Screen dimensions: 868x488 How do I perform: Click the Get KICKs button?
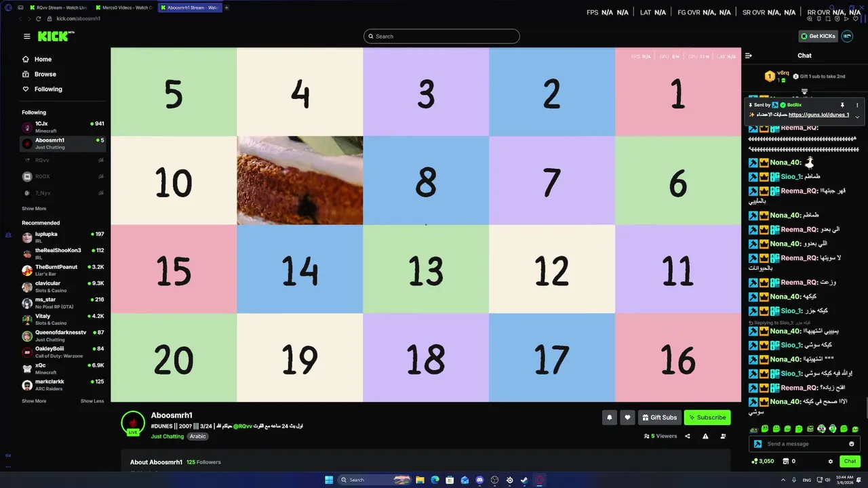click(x=818, y=37)
